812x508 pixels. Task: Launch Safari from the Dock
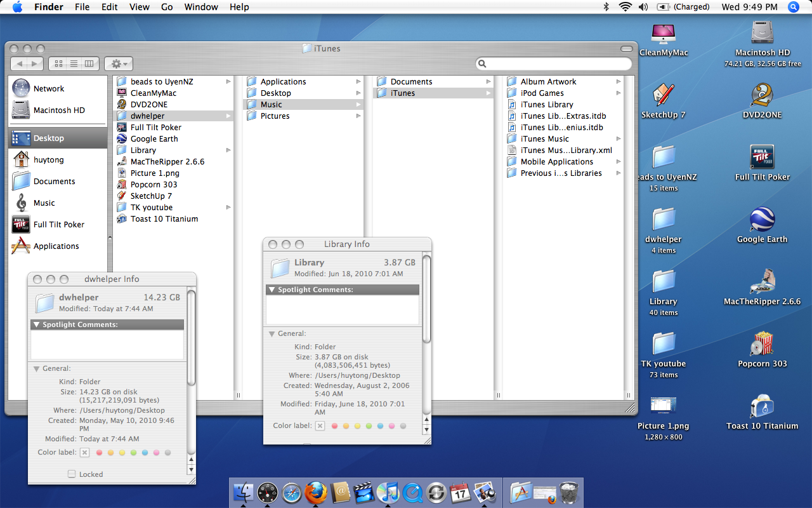[x=292, y=493]
